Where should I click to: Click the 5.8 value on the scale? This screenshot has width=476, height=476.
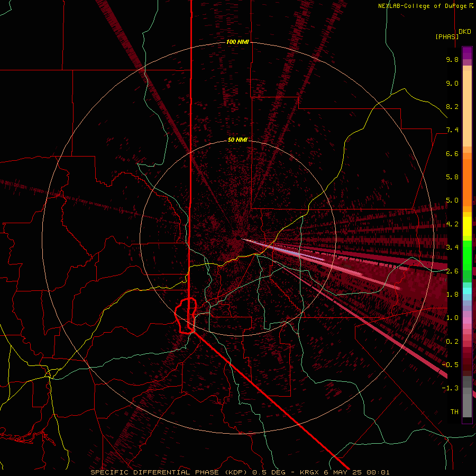pyautogui.click(x=452, y=177)
